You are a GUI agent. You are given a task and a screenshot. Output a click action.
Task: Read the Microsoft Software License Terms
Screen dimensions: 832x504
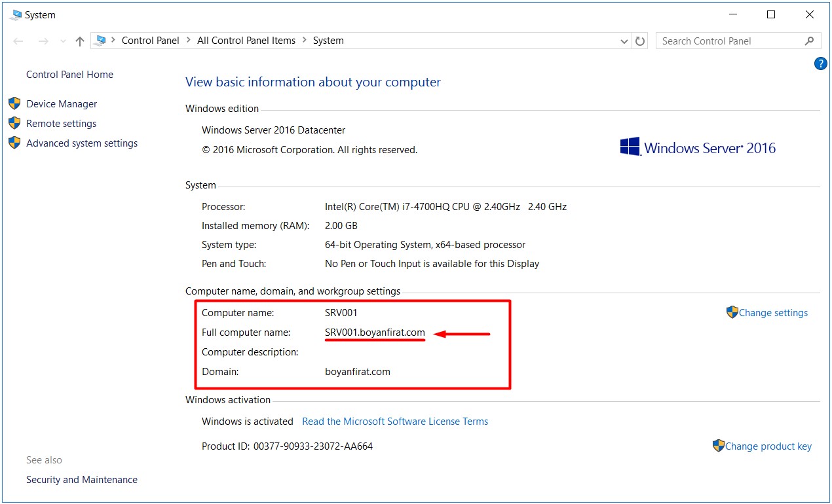coord(395,422)
